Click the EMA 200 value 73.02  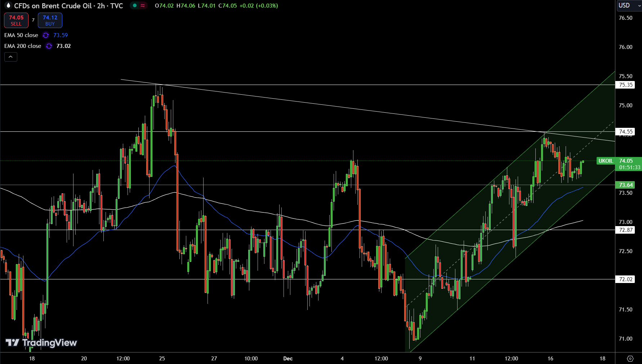[x=63, y=46]
